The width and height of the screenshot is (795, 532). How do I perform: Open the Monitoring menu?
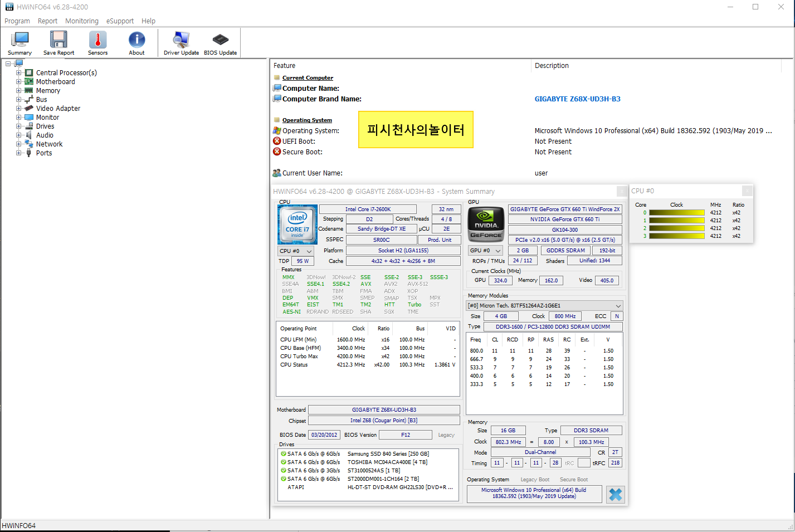coord(82,21)
